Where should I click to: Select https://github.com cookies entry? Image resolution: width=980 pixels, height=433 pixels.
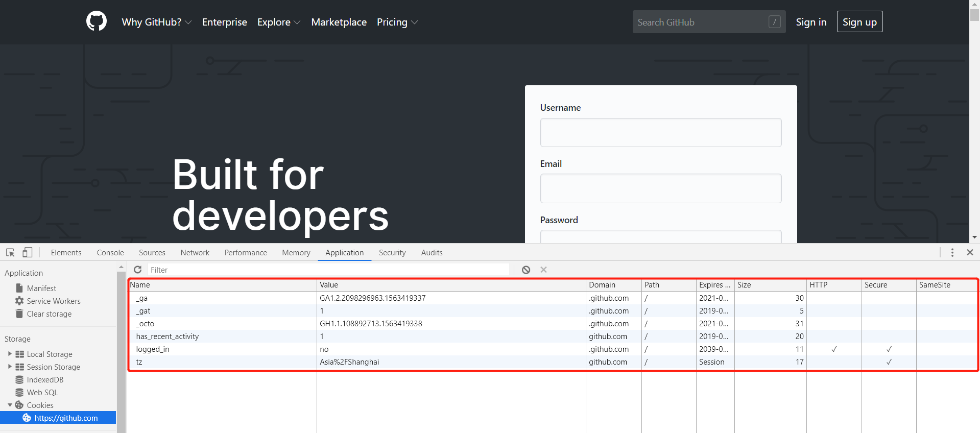pyautogui.click(x=58, y=418)
